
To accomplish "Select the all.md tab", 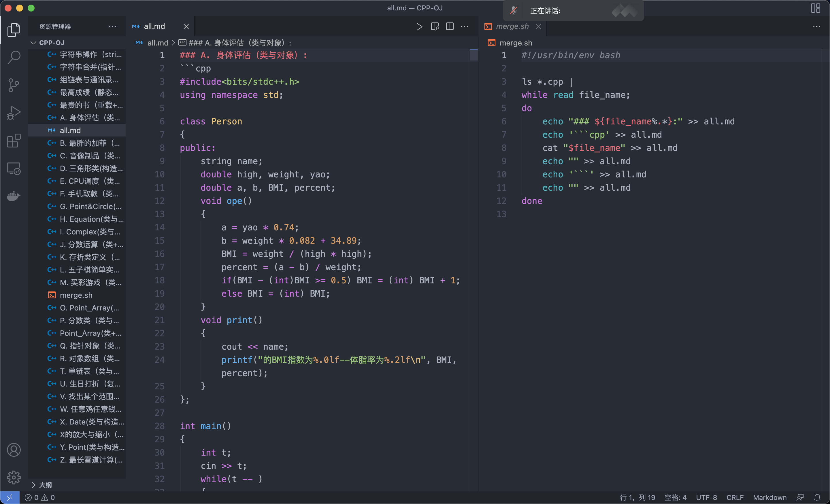I will pyautogui.click(x=160, y=26).
